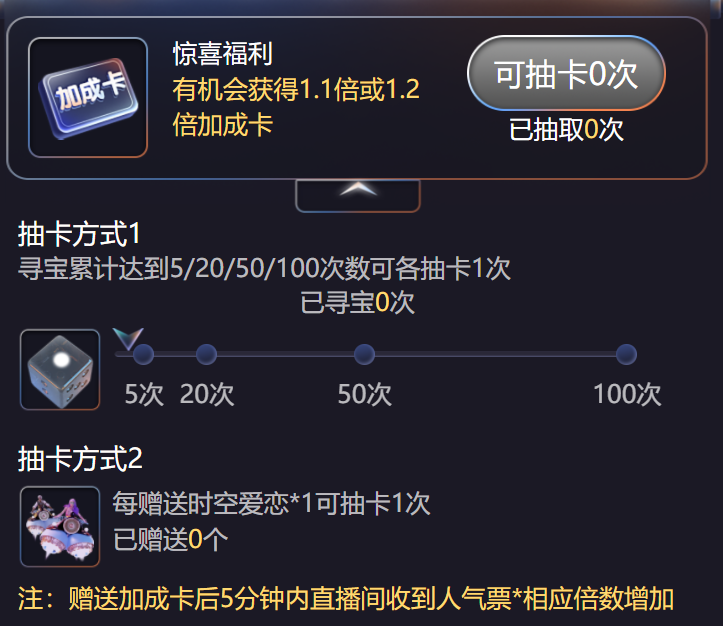Tap the 可抽卡0次 draw button
The image size is (723, 626).
tap(566, 73)
